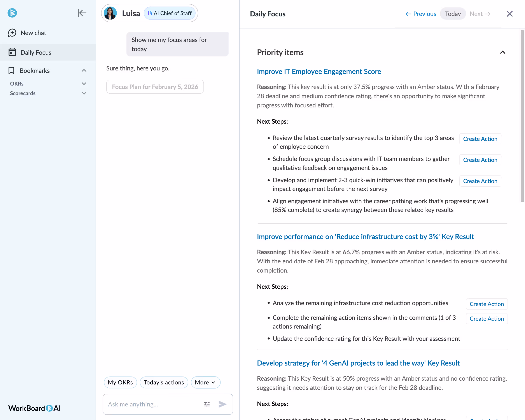Click the Bookmarks icon in sidebar
525x420 pixels.
pos(11,71)
